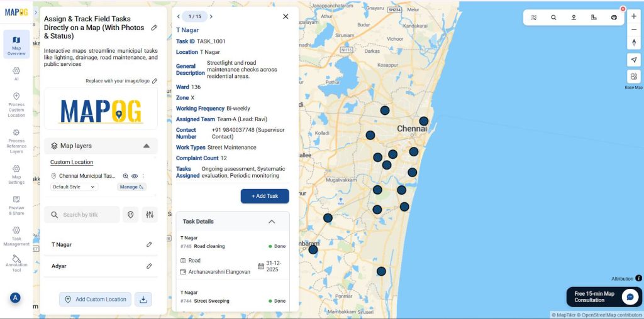This screenshot has height=319, width=644.
Task: Select the measure ruler tool
Action: pyautogui.click(x=594, y=18)
